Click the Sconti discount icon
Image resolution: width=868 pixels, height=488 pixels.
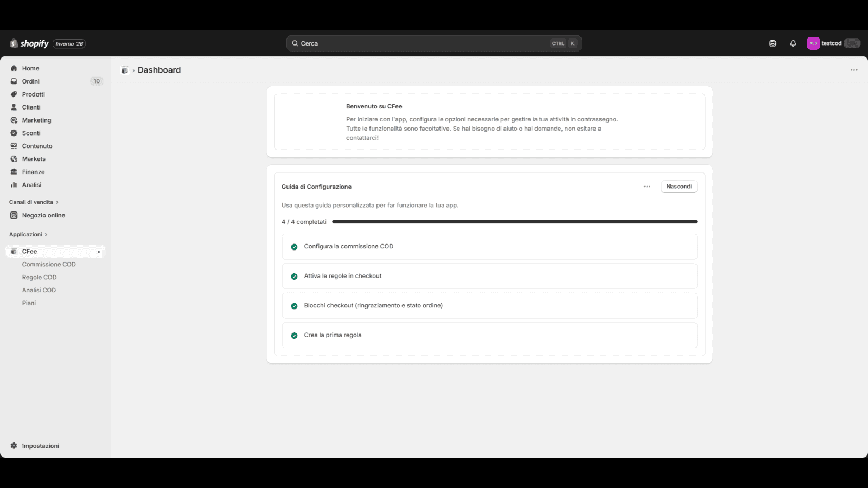(x=14, y=133)
